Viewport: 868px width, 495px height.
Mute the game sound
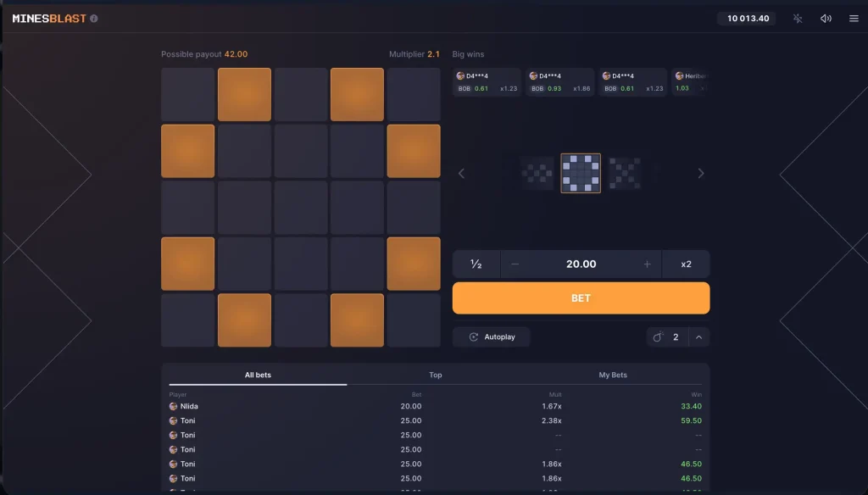click(x=826, y=19)
